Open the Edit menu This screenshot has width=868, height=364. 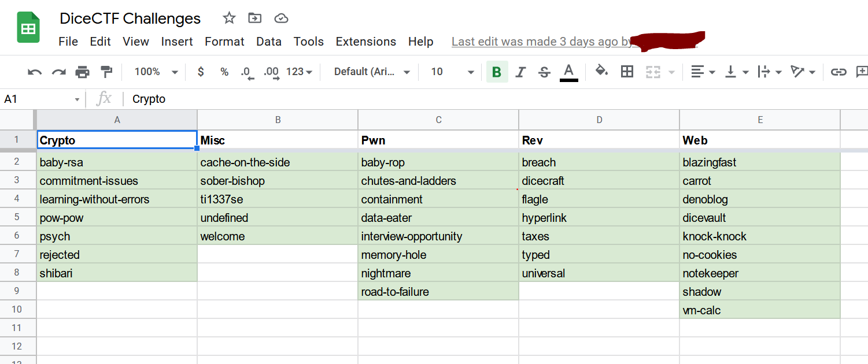100,42
